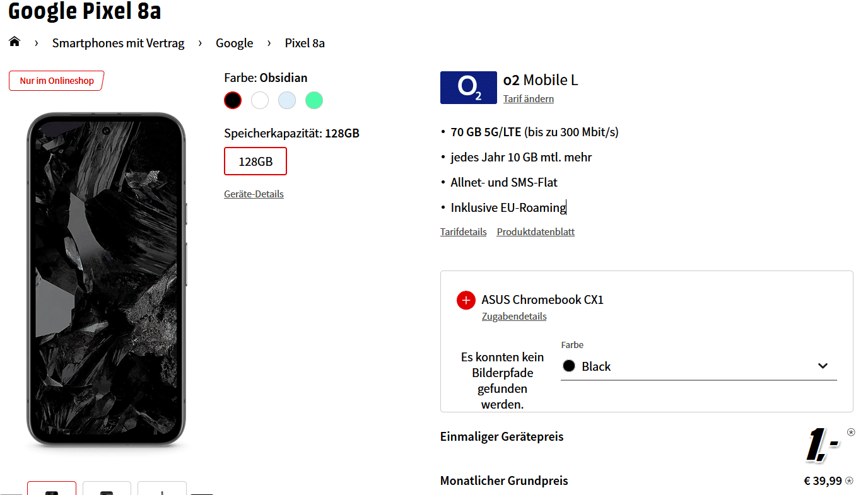This screenshot has height=495, width=868.
Task: Go to Smartphones mit Vertrag breadcrumb
Action: pyautogui.click(x=118, y=44)
